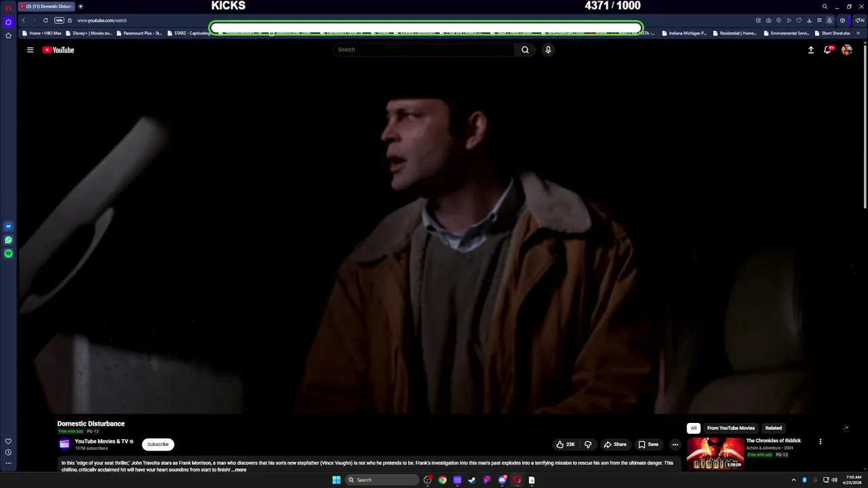Open the YouTube upload/create icon

pyautogui.click(x=810, y=49)
